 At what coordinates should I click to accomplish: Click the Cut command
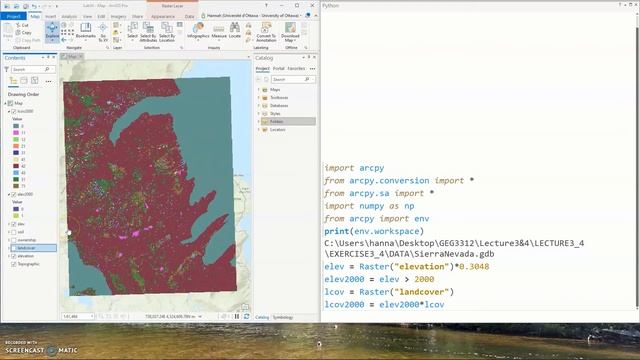pos(22,25)
